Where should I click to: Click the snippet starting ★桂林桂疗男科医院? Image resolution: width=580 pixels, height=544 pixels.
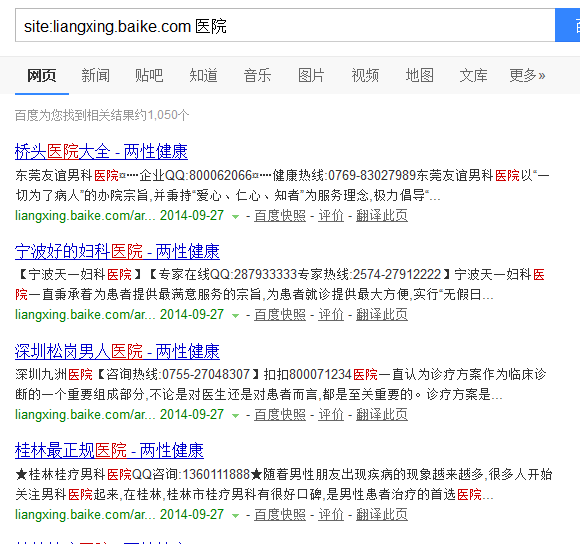point(284,484)
